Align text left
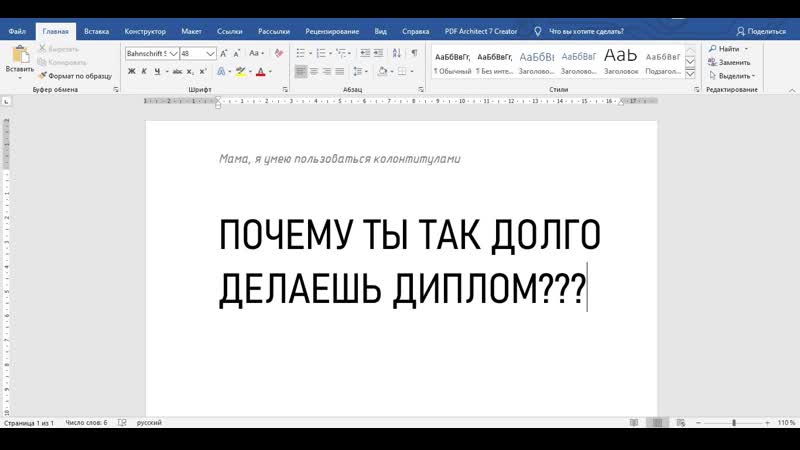800x450 pixels. [301, 71]
